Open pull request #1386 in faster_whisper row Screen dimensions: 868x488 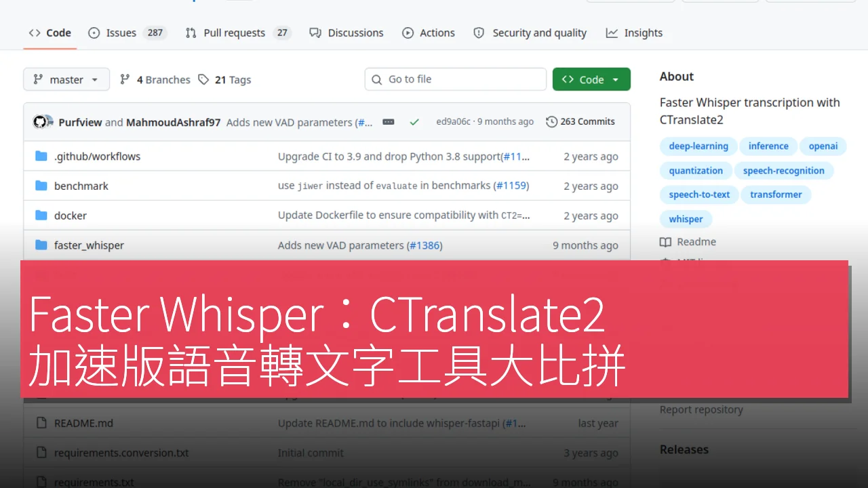pos(425,245)
